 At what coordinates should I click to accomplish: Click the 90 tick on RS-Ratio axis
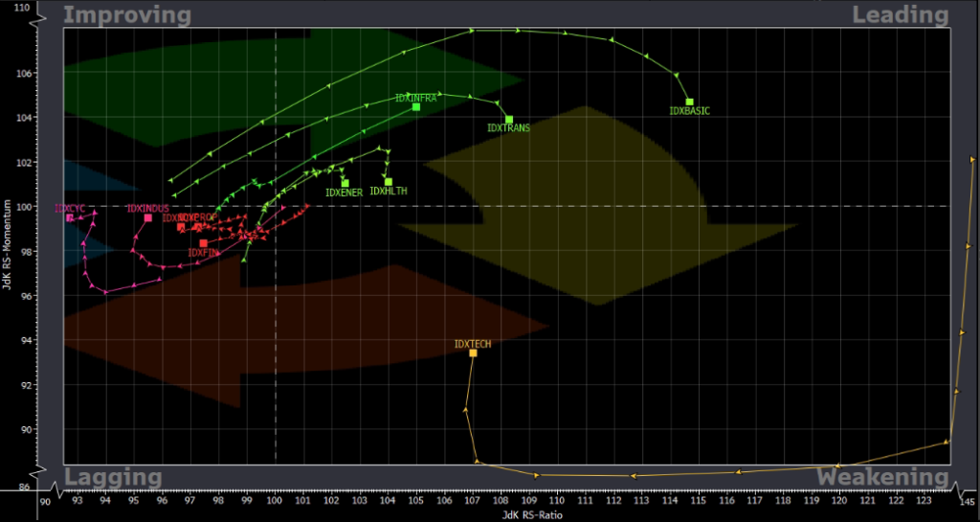click(45, 501)
